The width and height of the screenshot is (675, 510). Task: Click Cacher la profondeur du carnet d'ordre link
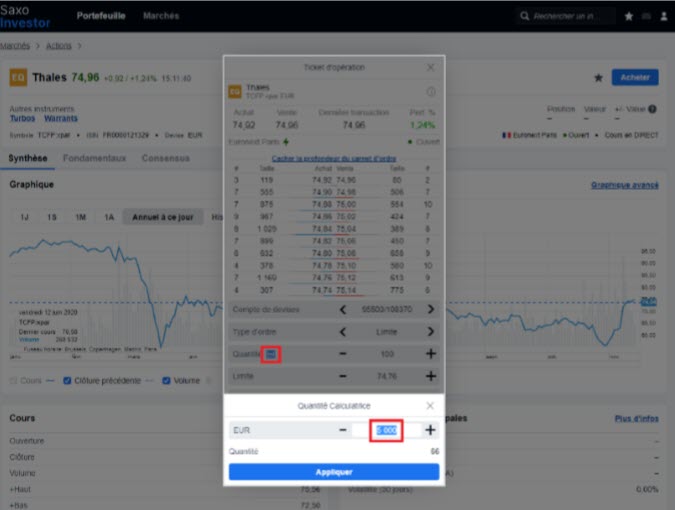(x=334, y=158)
